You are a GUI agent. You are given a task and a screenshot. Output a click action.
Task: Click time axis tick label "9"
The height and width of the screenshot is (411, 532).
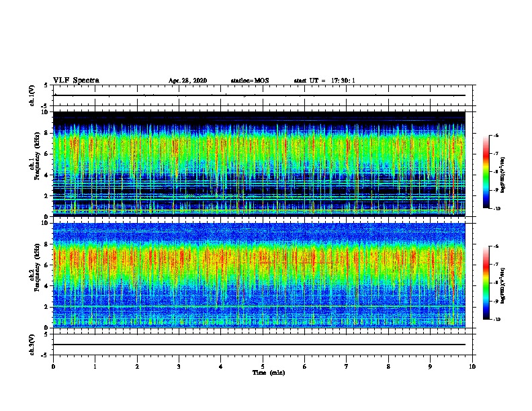click(x=430, y=367)
